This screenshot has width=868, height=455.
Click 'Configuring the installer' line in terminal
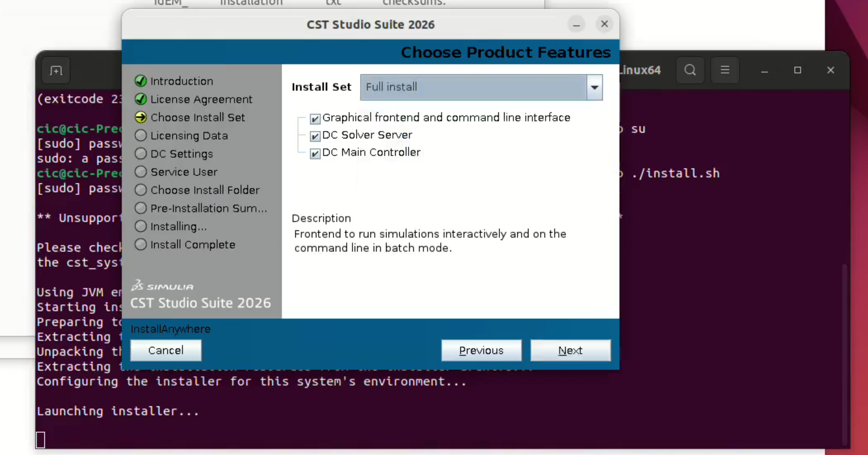pyautogui.click(x=252, y=381)
